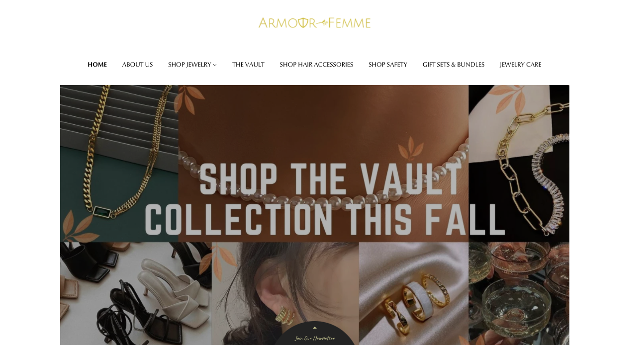Open Gift Sets & Bundles
The width and height of the screenshot is (644, 345).
(454, 65)
